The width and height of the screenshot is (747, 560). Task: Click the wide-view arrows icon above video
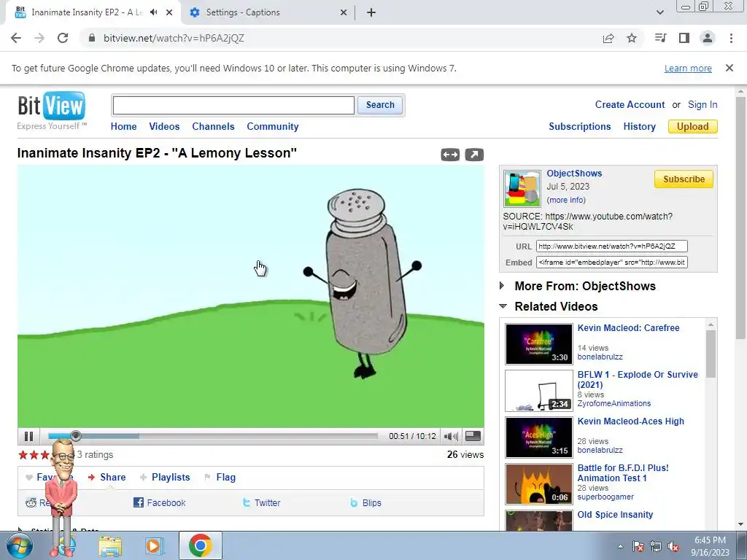click(450, 155)
